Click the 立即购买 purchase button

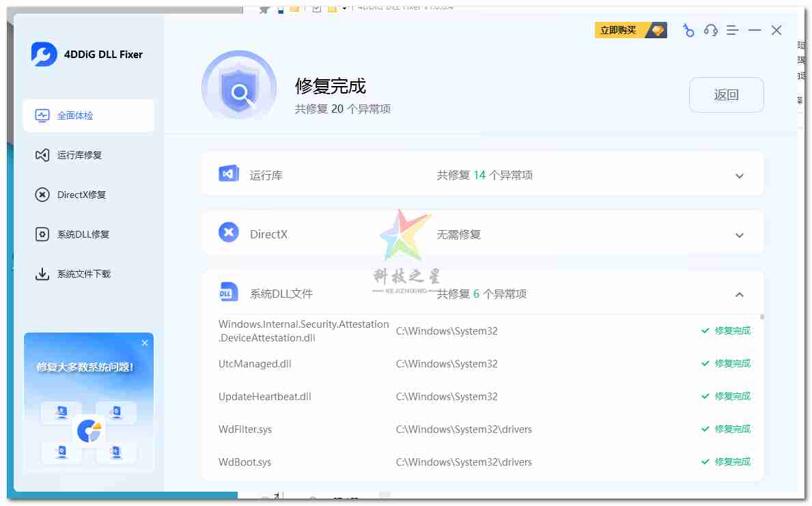pyautogui.click(x=630, y=31)
